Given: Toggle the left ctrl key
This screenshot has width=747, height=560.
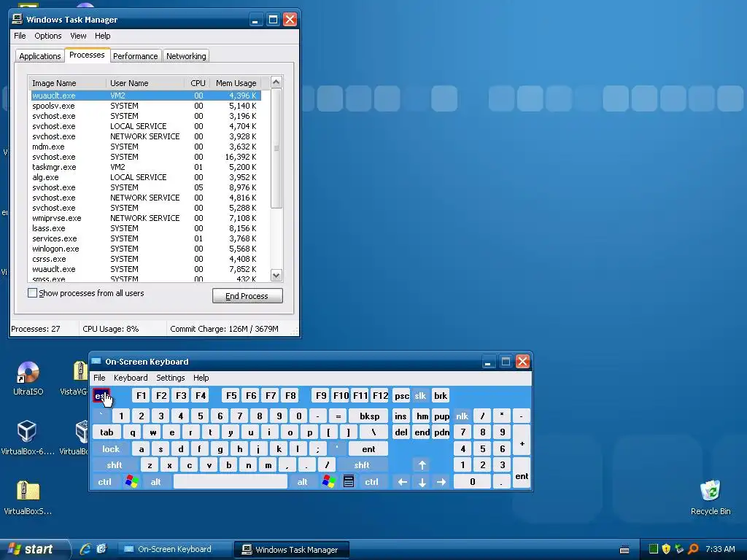Looking at the screenshot, I should click(105, 482).
